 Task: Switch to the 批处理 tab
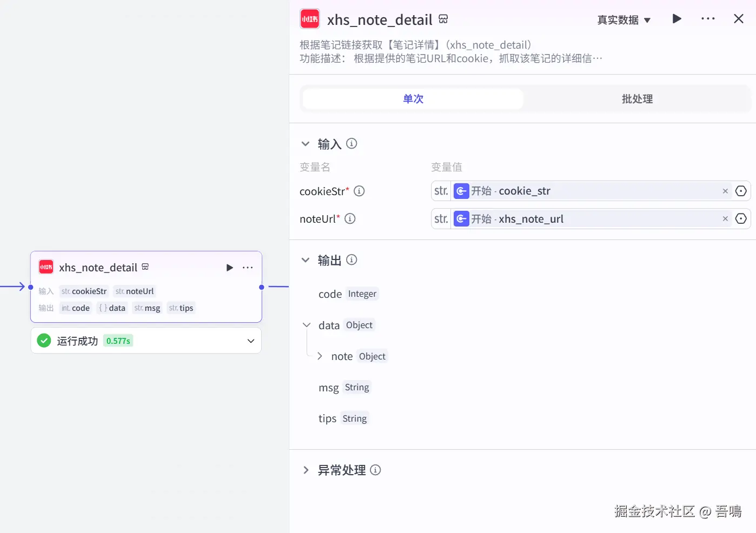pos(637,99)
